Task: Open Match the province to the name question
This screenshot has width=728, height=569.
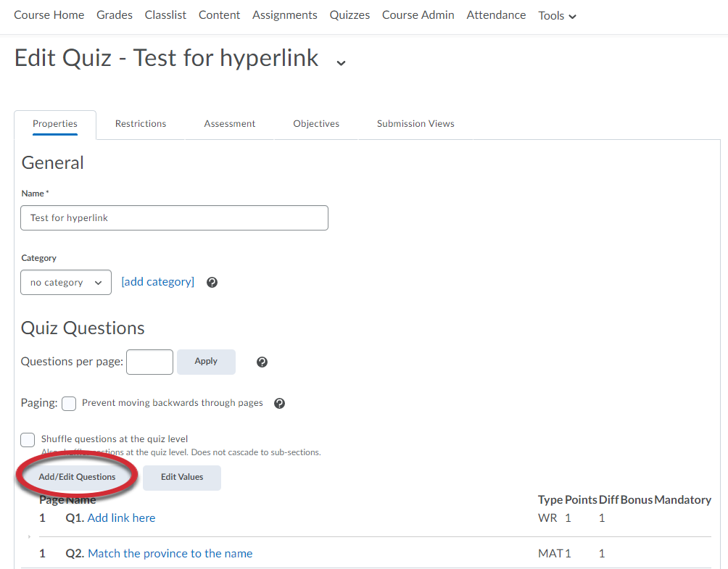Action: point(170,553)
